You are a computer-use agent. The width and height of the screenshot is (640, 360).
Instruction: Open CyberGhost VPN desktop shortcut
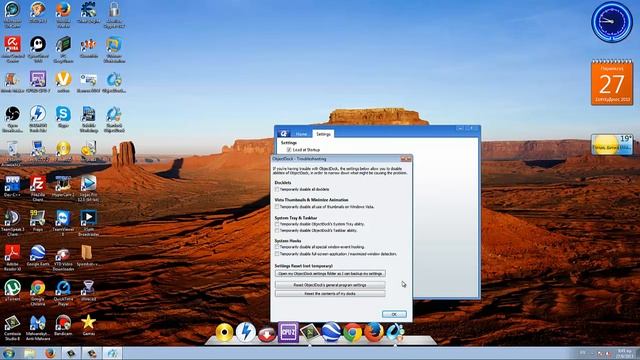click(x=38, y=49)
